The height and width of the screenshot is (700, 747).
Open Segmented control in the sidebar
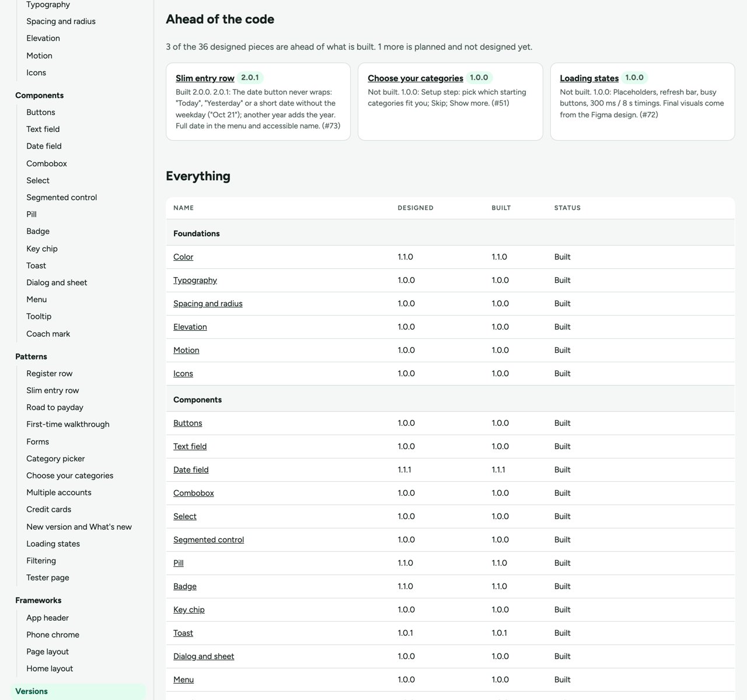tap(61, 197)
